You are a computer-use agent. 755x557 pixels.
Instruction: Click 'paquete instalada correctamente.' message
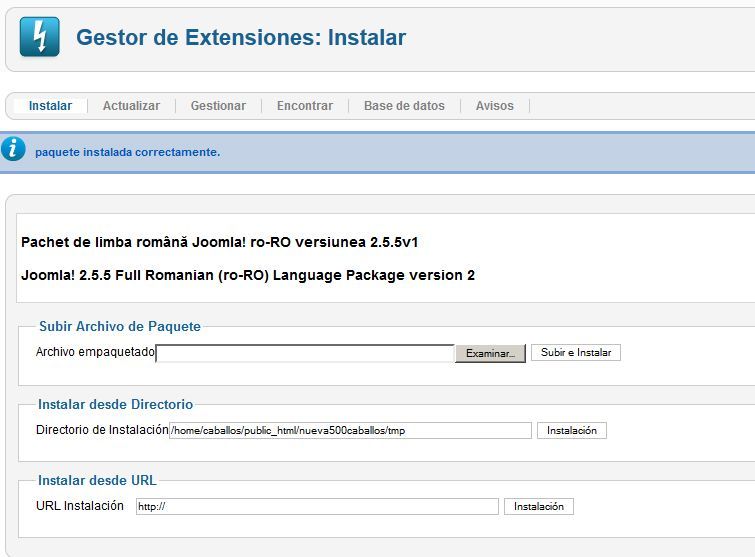128,152
